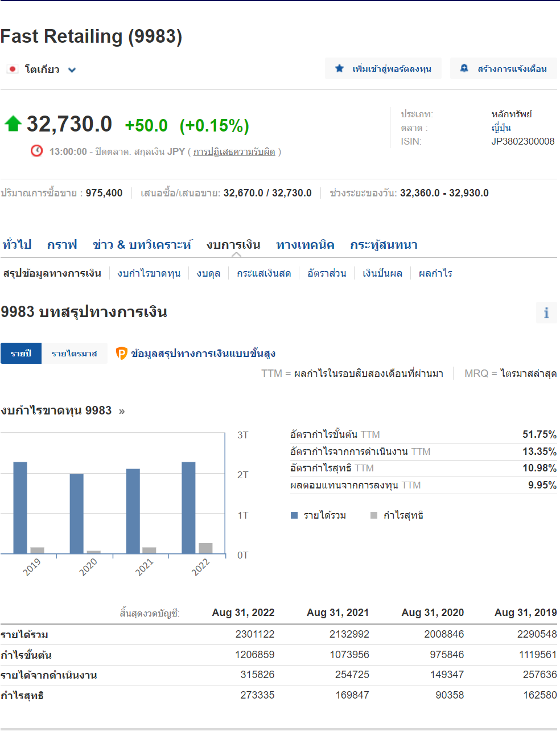560x731 pixels.
Task: Click the การปฏิเสธความรับผิด disclaimer link
Action: 234,152
